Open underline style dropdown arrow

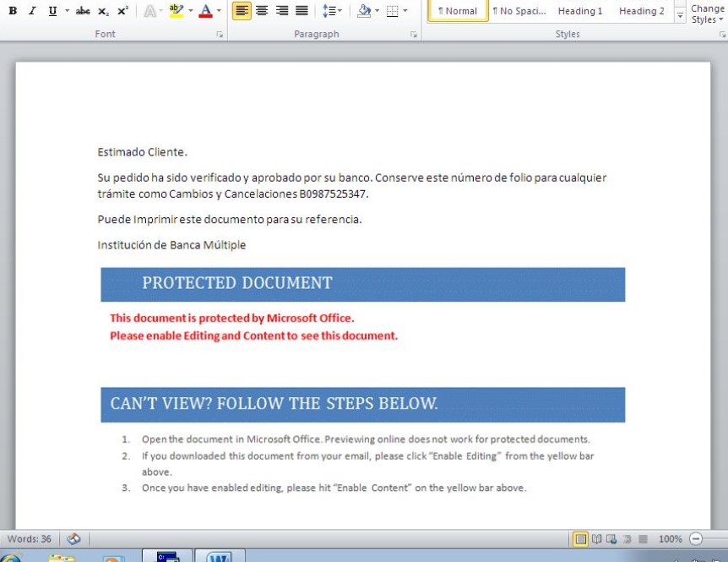(67, 11)
